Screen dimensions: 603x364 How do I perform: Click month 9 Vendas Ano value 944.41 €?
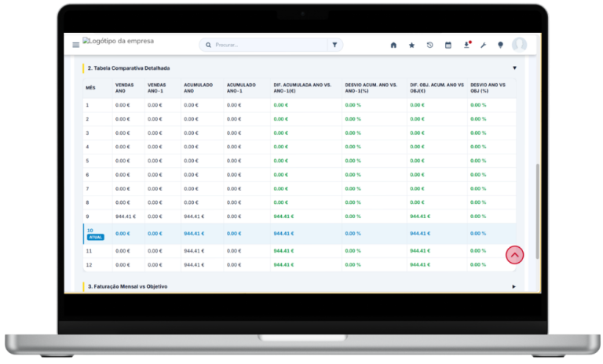point(126,217)
